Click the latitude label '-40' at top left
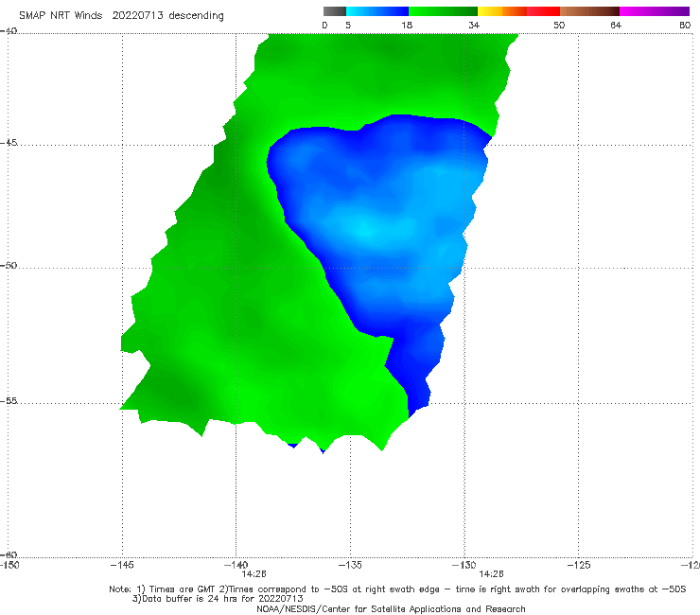Viewport: 700px width, 615px height. click(x=9, y=31)
